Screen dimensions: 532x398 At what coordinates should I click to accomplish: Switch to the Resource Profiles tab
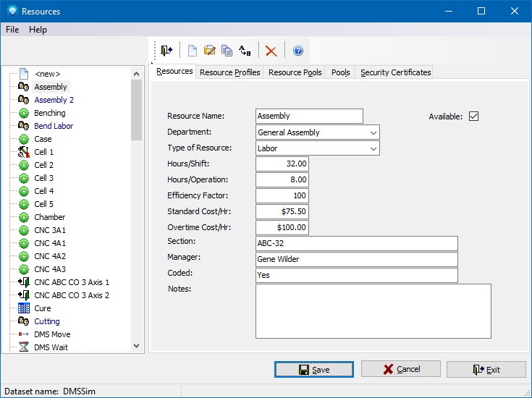pyautogui.click(x=229, y=72)
